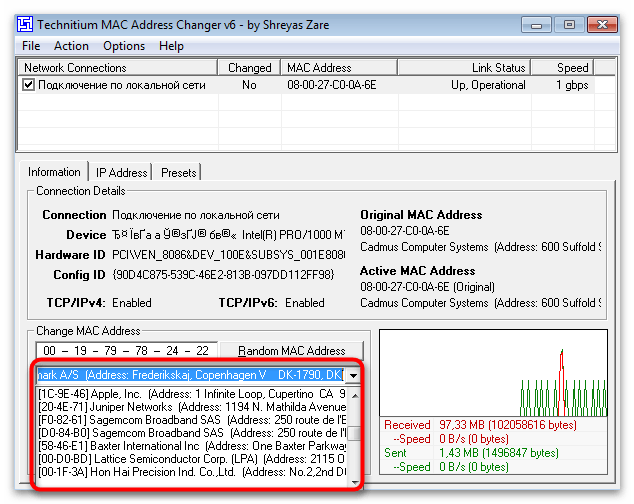
Task: Click the MAC Address column header
Action: pyautogui.click(x=339, y=68)
